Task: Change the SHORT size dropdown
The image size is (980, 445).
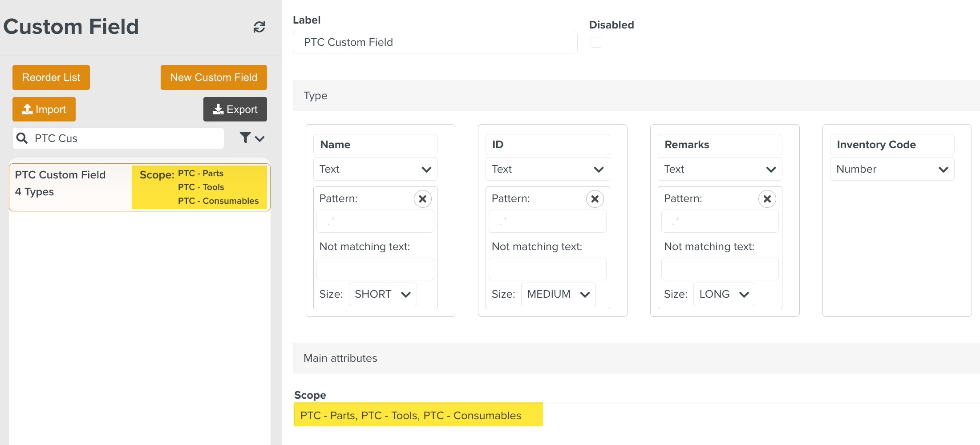Action: click(x=382, y=294)
